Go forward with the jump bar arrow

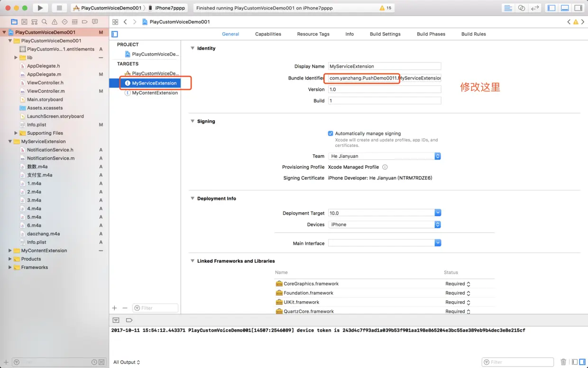click(x=135, y=22)
